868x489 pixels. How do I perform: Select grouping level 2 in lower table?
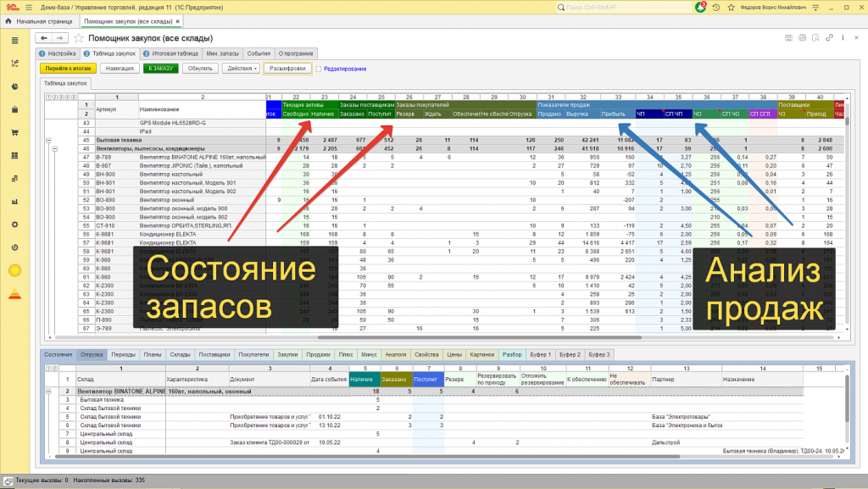point(53,369)
